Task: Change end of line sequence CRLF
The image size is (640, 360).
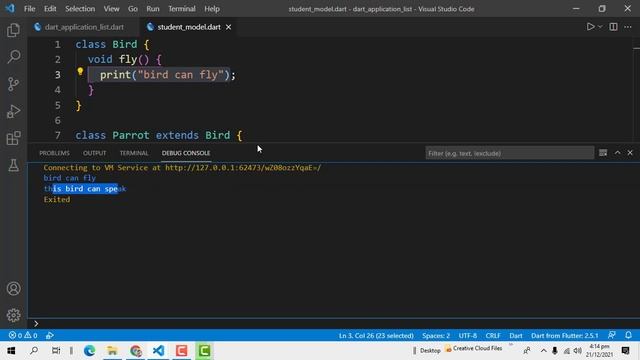Action: [x=493, y=336]
